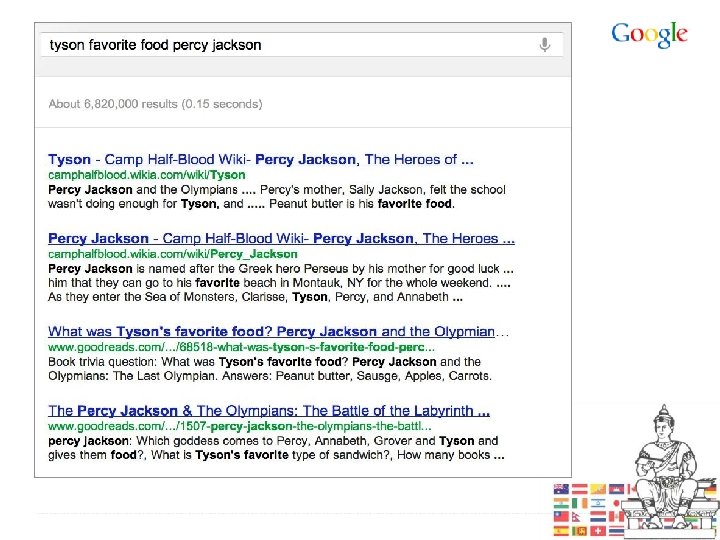This screenshot has width=720, height=540.
Task: Click the goodreads 1507-percy-jackson URL
Action: coord(240,426)
